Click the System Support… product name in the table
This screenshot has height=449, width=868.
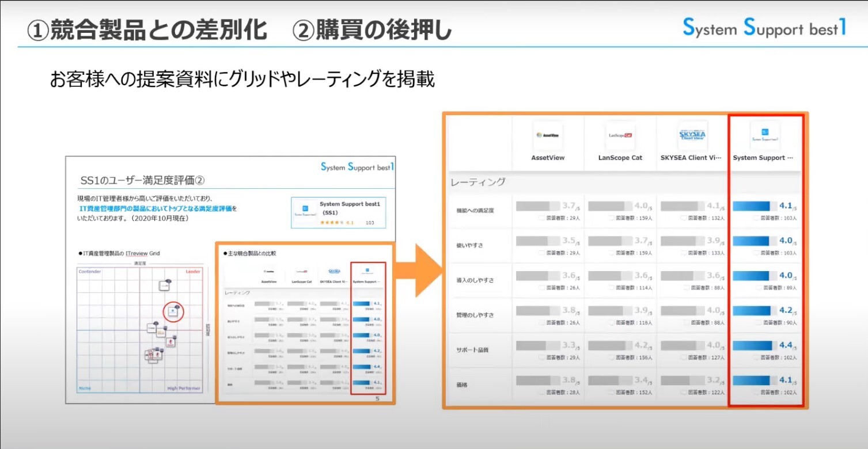tap(763, 158)
